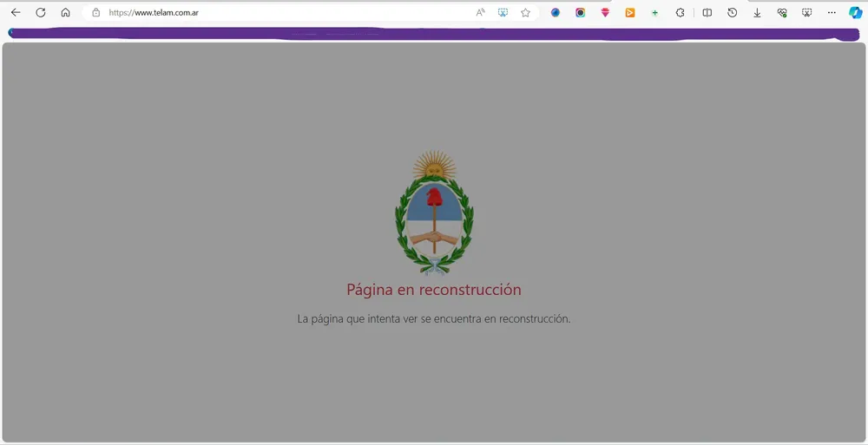The image size is (868, 445).
Task: Add this page to favorites with the star
Action: pos(525,13)
